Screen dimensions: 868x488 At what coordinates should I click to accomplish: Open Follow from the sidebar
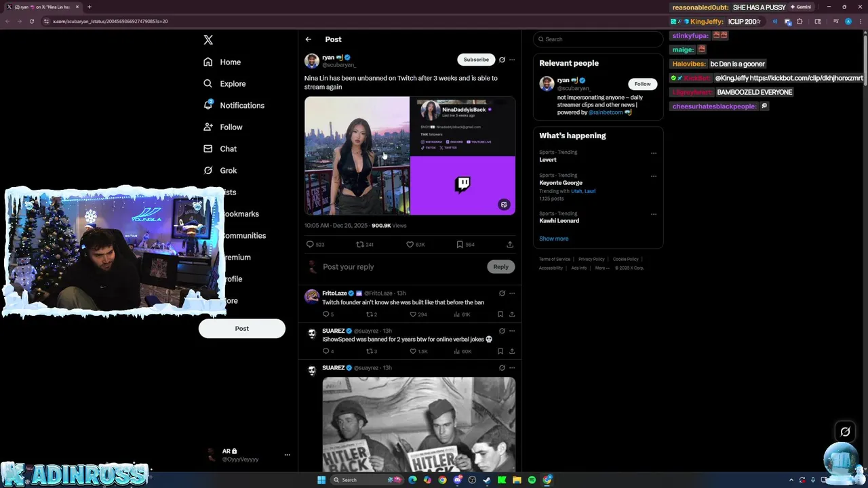pyautogui.click(x=222, y=127)
